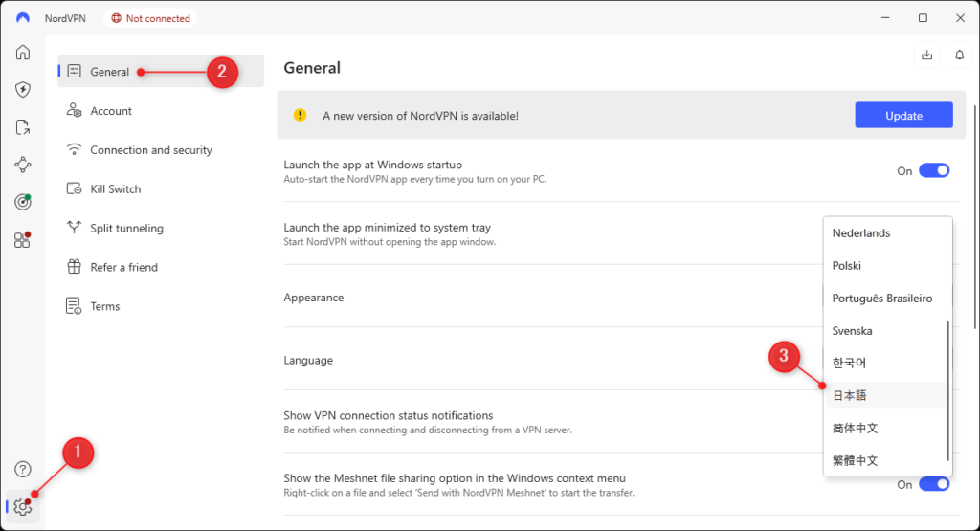The width and height of the screenshot is (980, 531).
Task: Open Threat Protection shield icon
Action: coord(23,90)
